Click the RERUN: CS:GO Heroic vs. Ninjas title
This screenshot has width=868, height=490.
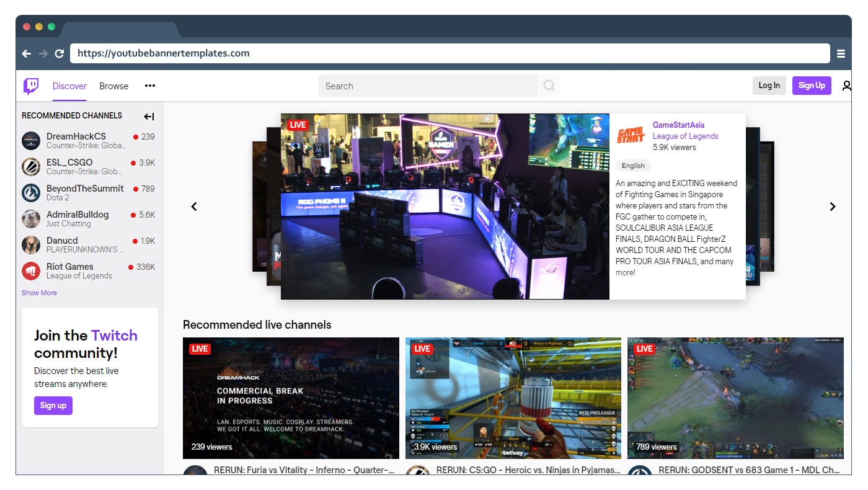[x=528, y=470]
